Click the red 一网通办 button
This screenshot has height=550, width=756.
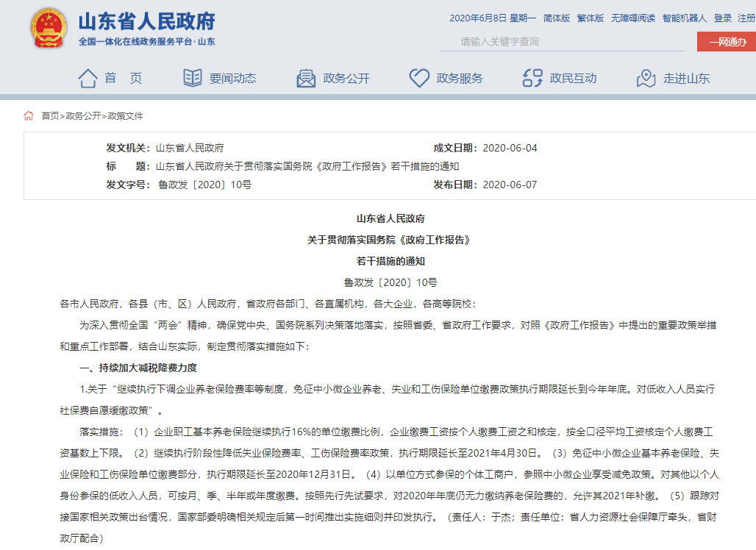point(725,42)
